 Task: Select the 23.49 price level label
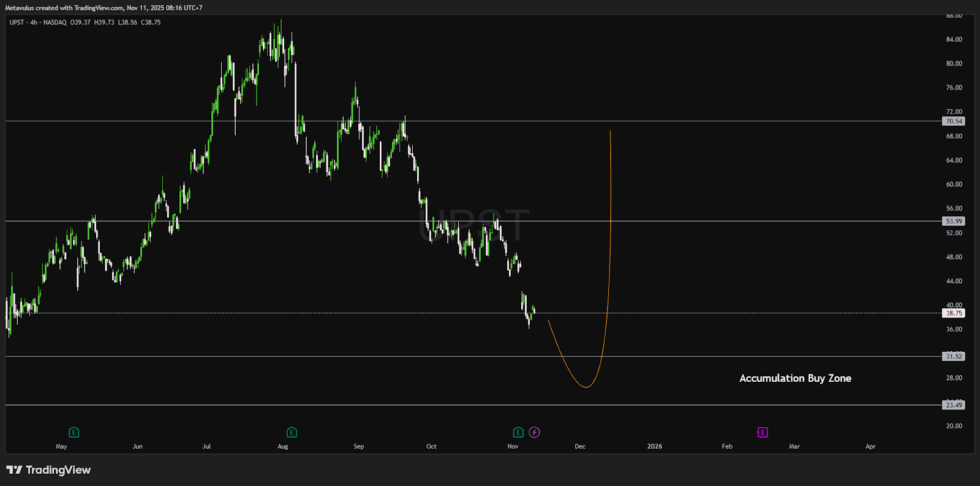(x=954, y=405)
